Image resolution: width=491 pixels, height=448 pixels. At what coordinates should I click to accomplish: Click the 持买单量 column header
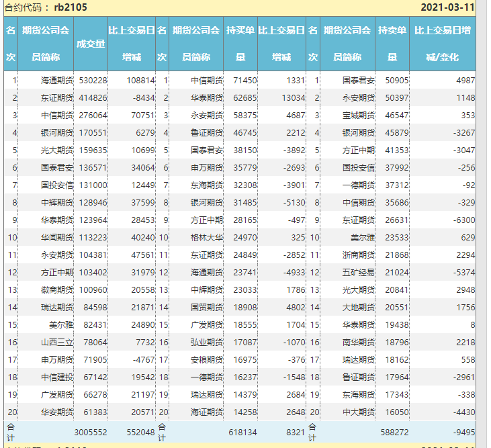tap(240, 44)
